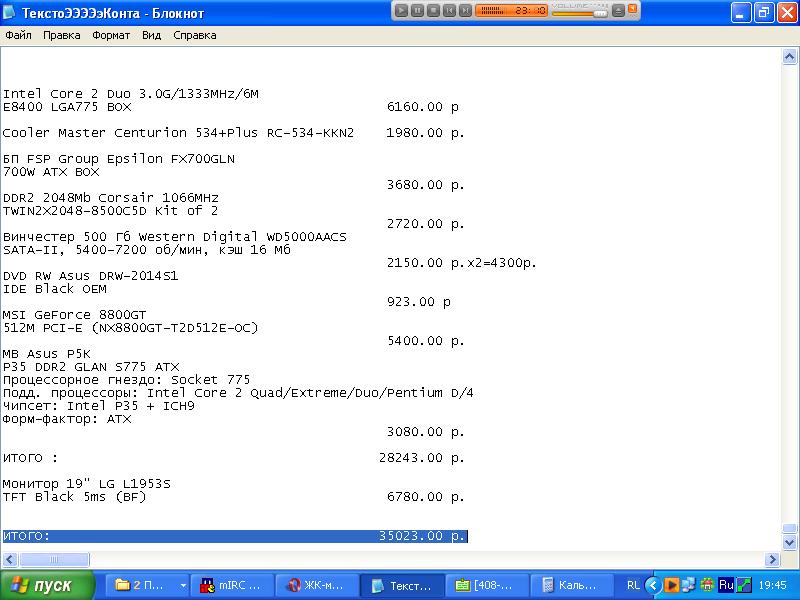
Task: Click the vertical scrollbar thumb
Action: 789,529
